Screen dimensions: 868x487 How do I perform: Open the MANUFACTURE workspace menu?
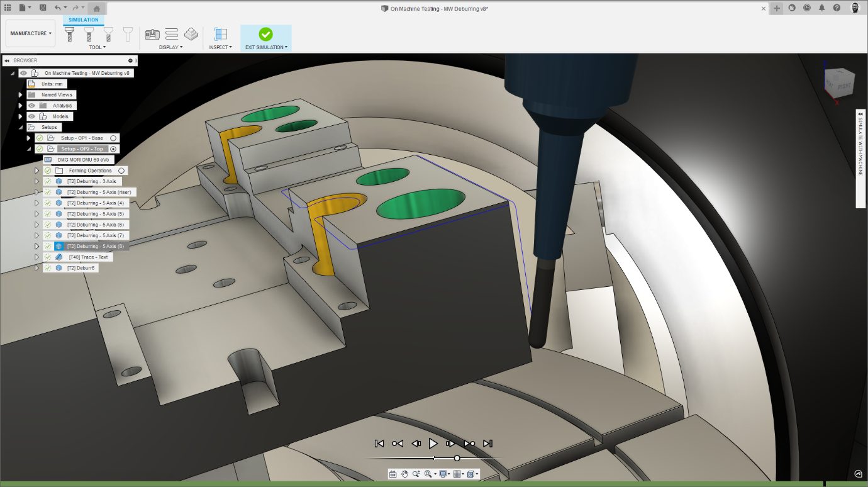(x=30, y=33)
